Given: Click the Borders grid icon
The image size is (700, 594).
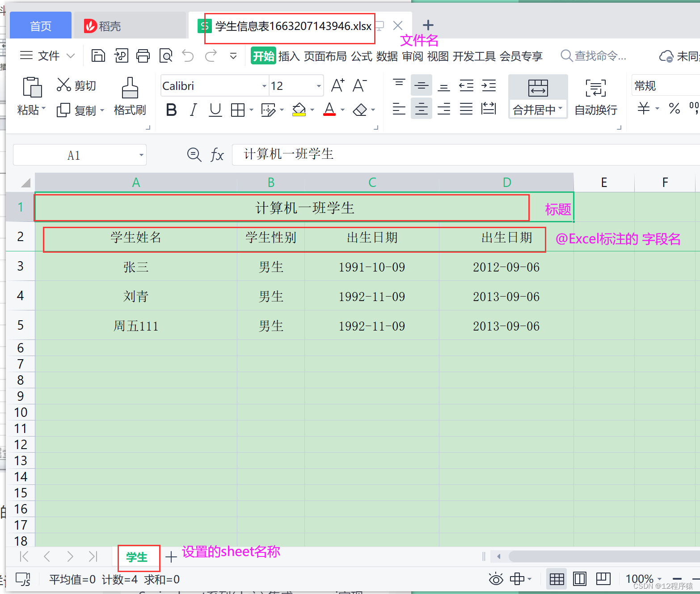Looking at the screenshot, I should [x=238, y=110].
